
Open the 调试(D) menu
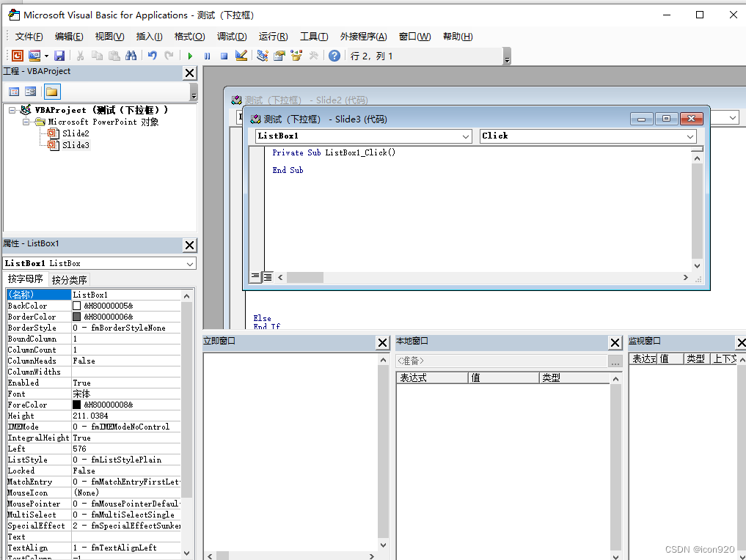click(x=233, y=37)
